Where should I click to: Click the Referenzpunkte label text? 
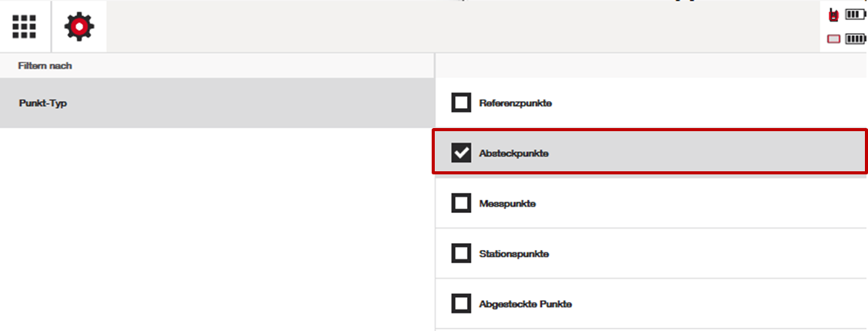[515, 103]
